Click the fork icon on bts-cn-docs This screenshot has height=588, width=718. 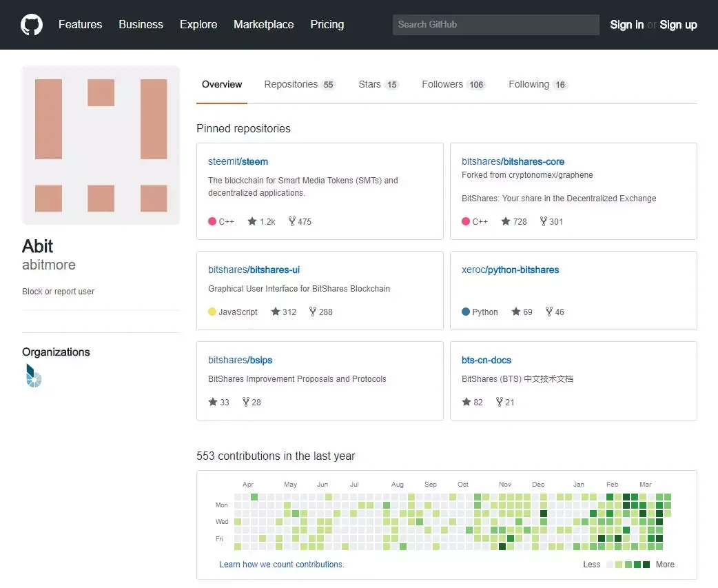(500, 402)
